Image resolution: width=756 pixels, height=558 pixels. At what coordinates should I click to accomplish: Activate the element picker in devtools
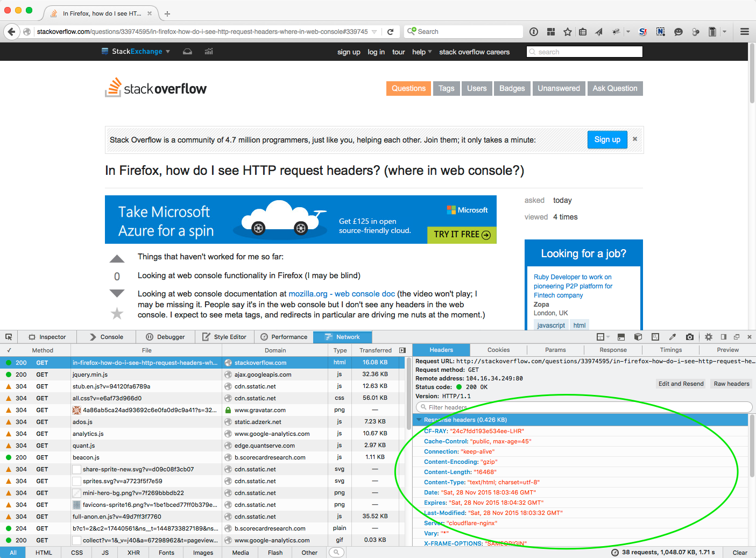click(x=9, y=337)
